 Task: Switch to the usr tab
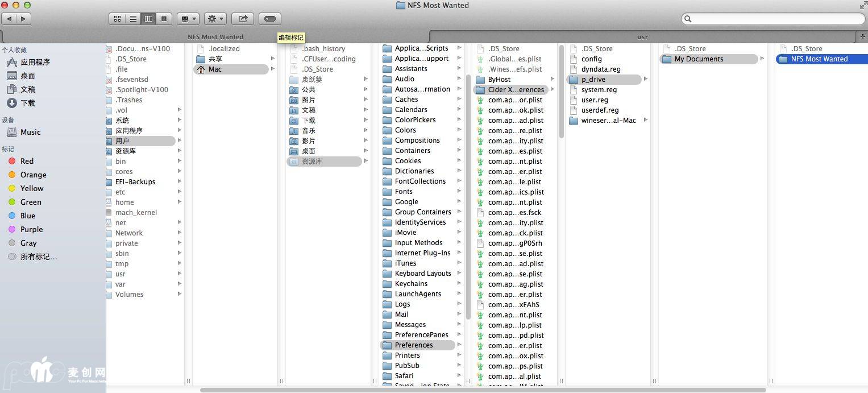click(642, 37)
